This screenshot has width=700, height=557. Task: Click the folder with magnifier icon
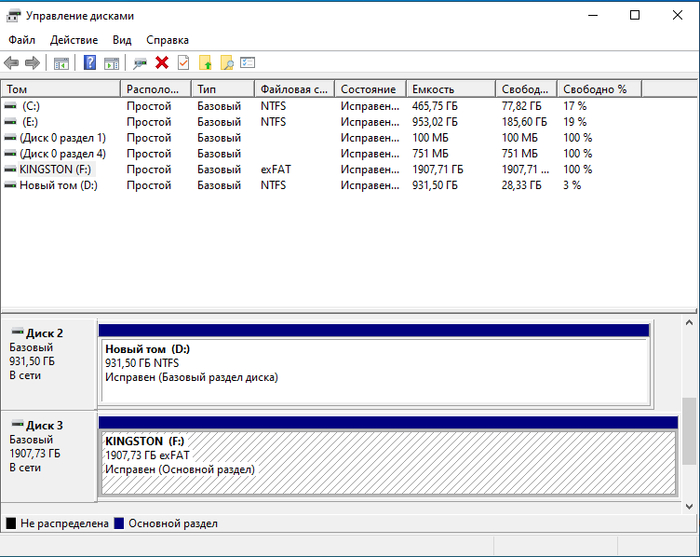tap(227, 63)
